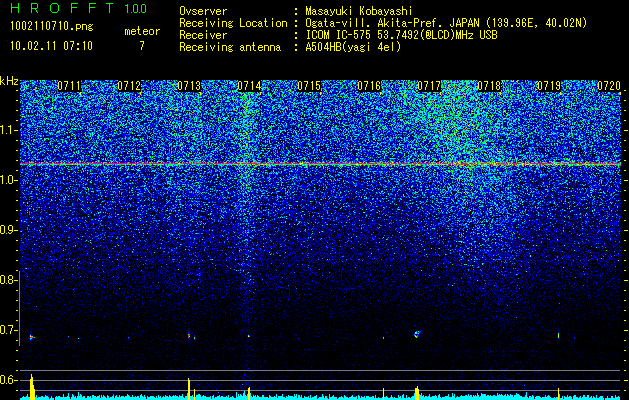The width and height of the screenshot is (629, 400).
Task: Click the 0712 time marker
Action: (x=129, y=86)
